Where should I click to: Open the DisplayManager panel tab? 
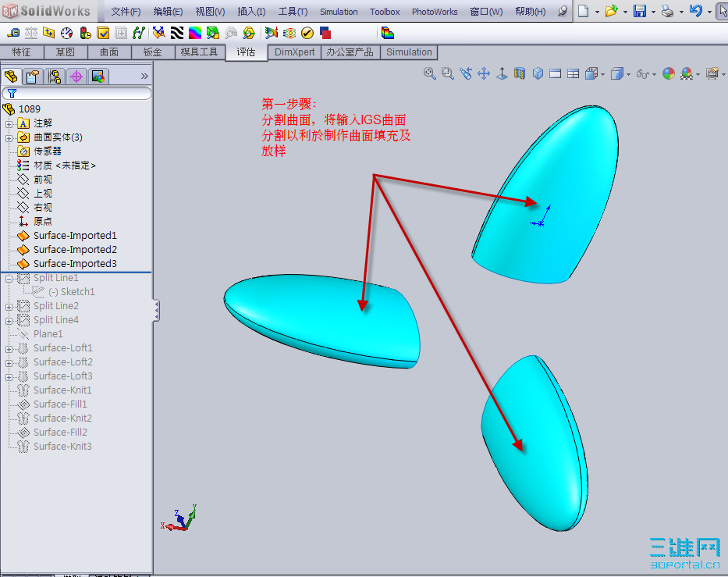tap(98, 77)
